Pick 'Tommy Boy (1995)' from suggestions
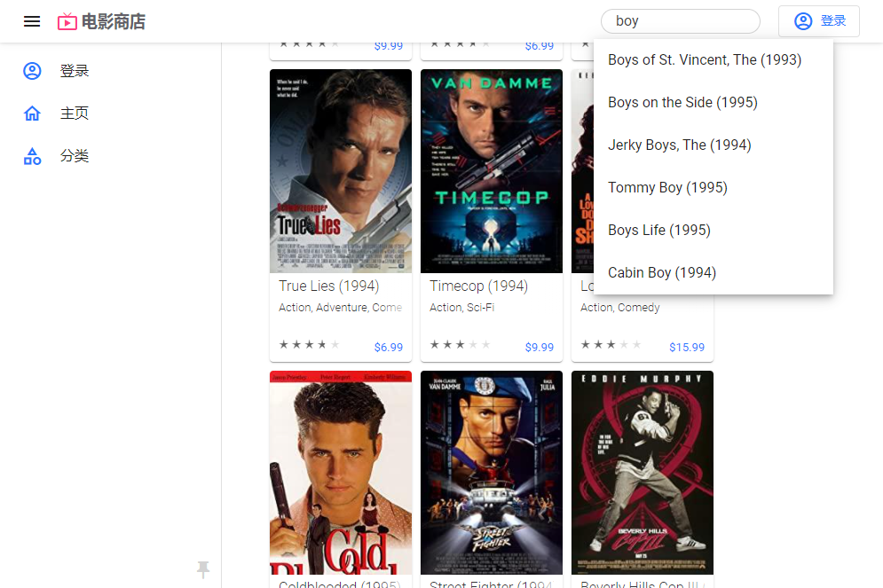 tap(667, 188)
